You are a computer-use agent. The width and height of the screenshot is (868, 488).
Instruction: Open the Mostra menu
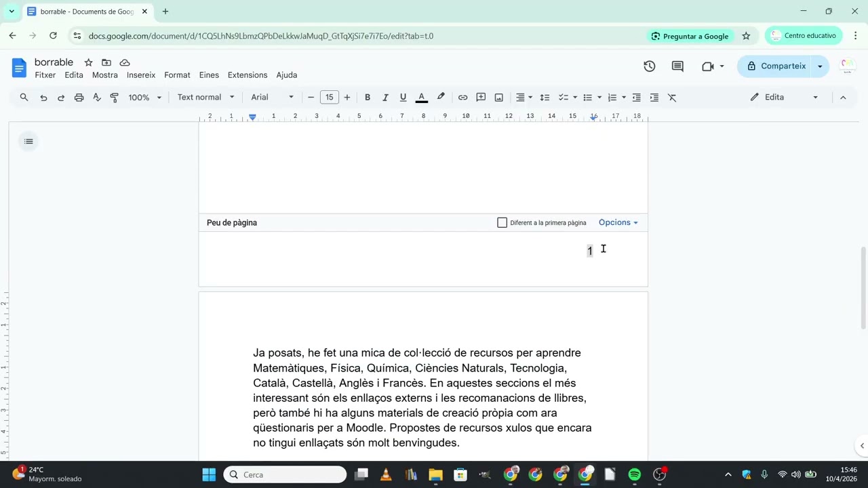(105, 75)
